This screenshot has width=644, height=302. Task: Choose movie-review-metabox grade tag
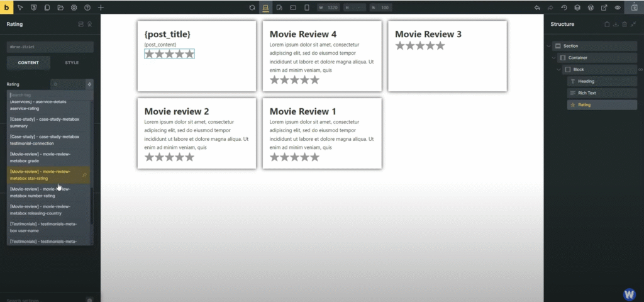click(x=48, y=157)
